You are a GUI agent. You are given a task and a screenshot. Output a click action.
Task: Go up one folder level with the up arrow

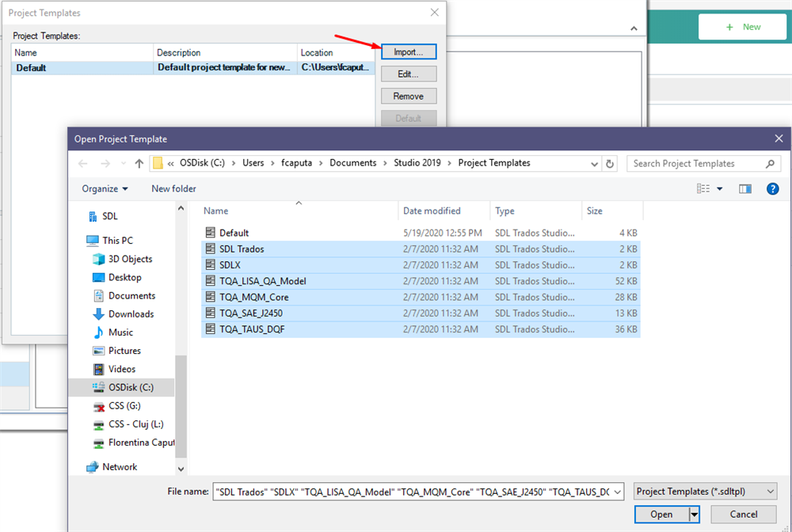[x=139, y=163]
